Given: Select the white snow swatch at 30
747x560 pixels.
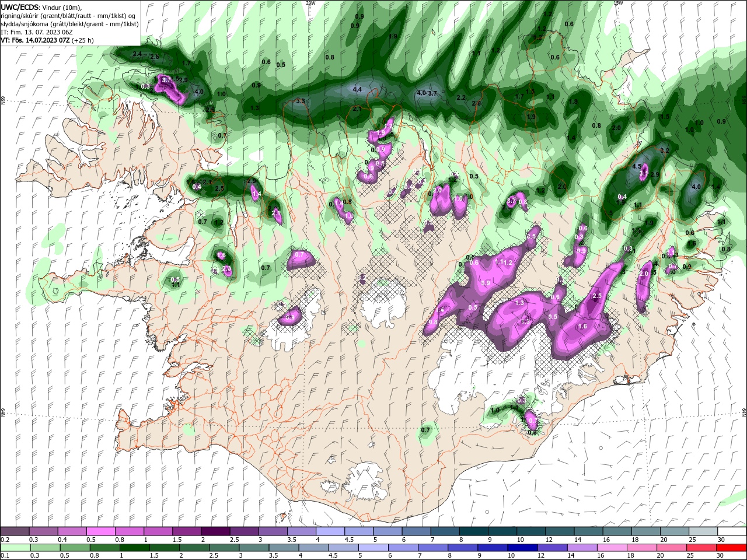Looking at the screenshot, I should (732, 531).
